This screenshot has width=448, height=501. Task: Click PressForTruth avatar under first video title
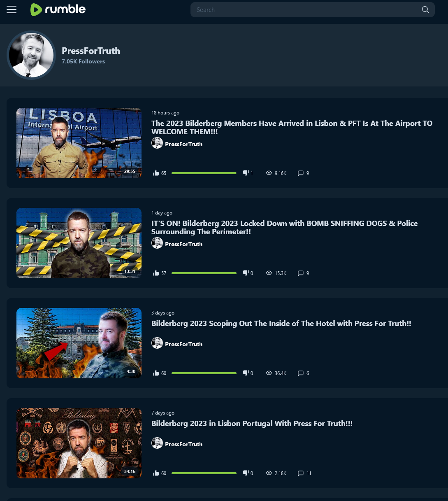pos(157,143)
